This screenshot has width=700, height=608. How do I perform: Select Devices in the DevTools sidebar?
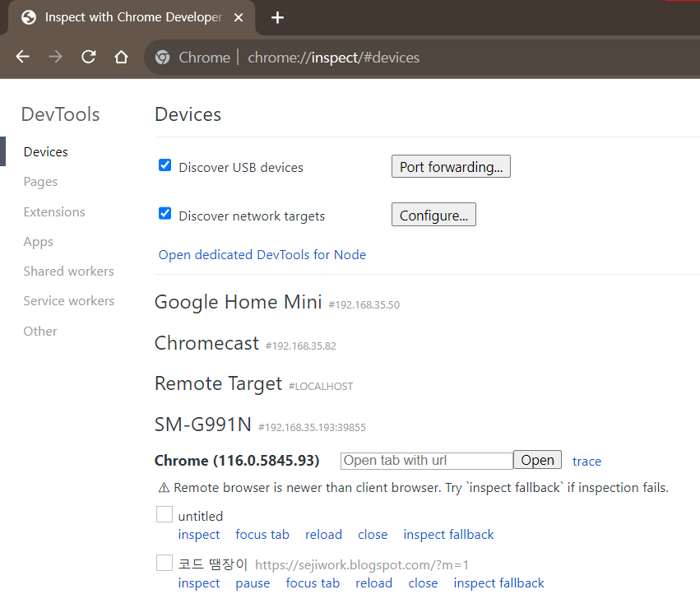click(x=45, y=151)
